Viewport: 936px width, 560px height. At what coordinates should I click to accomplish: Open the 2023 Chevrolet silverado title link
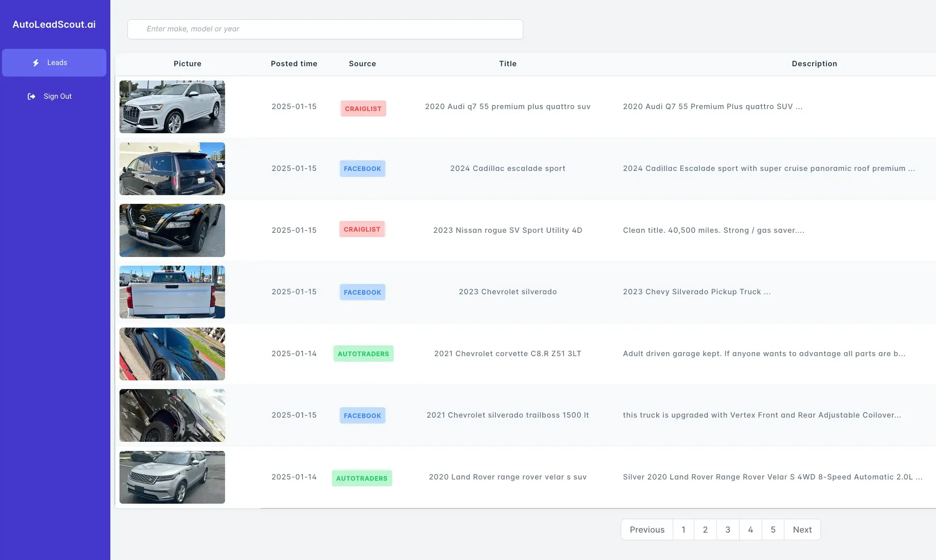(507, 292)
